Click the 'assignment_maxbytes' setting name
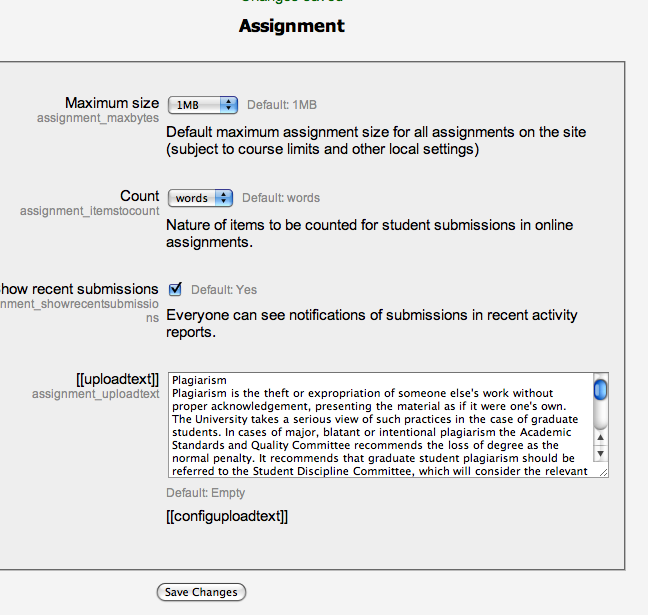Image resolution: width=648 pixels, height=615 pixels. tap(98, 118)
